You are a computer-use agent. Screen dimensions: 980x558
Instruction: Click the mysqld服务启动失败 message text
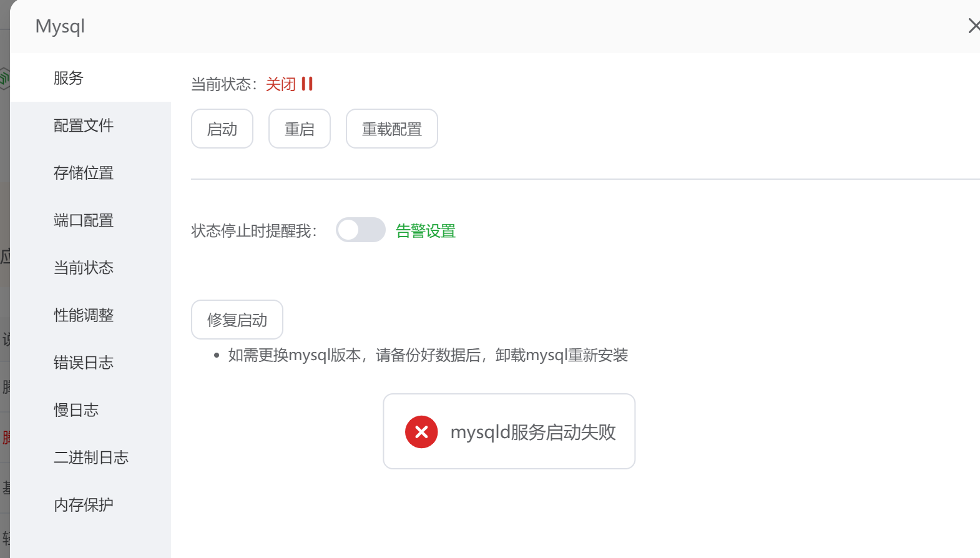(533, 432)
